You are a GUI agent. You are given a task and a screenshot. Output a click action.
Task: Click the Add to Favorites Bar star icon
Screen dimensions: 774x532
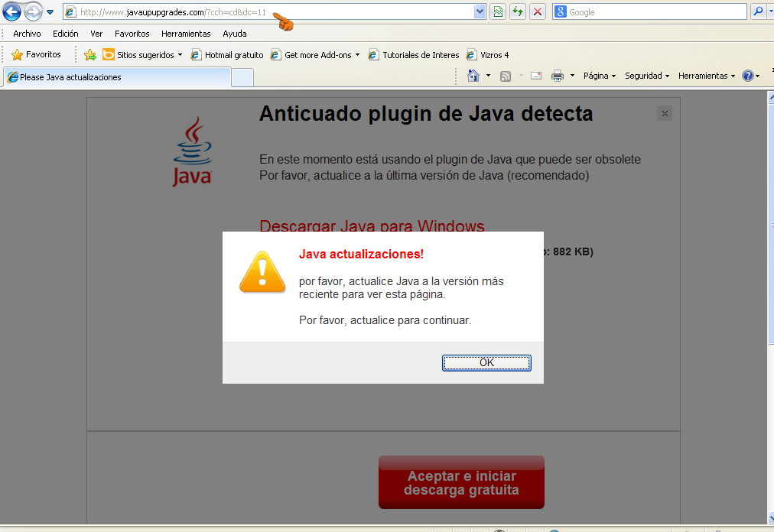[x=90, y=55]
